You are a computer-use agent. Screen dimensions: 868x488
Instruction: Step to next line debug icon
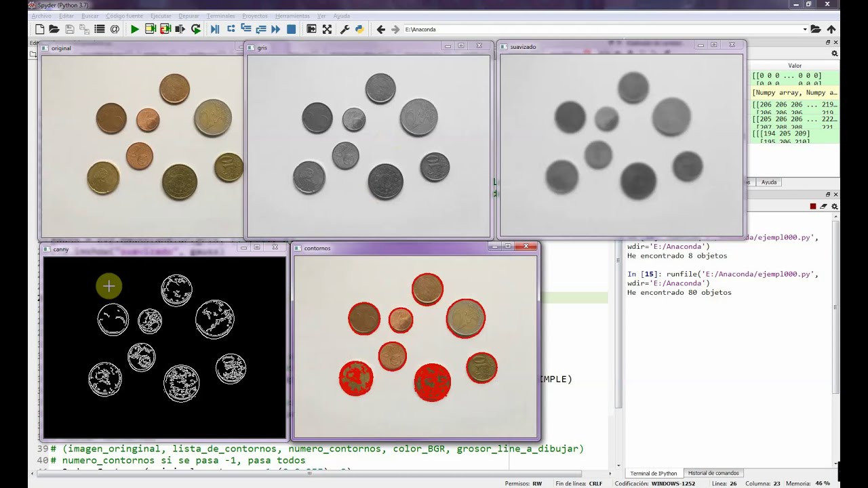click(231, 29)
